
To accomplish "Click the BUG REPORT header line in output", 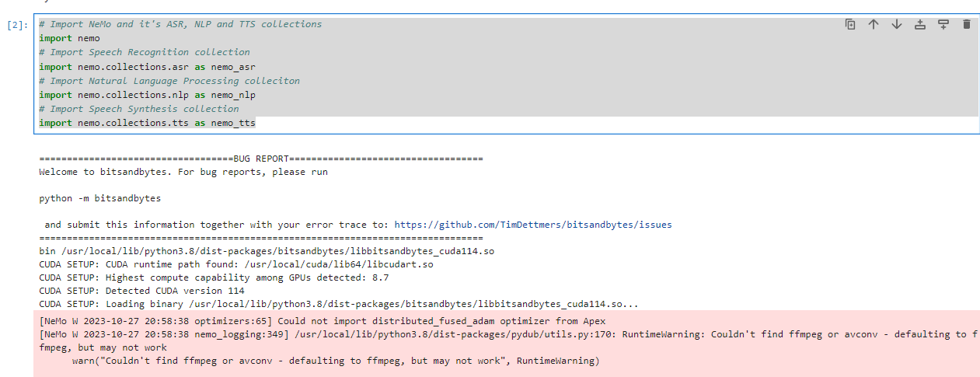I will pyautogui.click(x=261, y=159).
